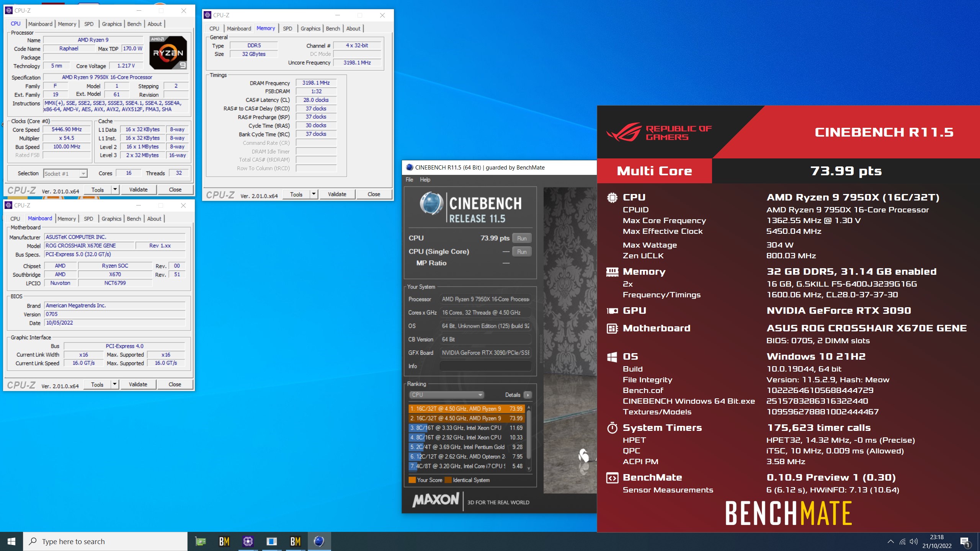Open Bench tab in CPU-Z CPU window
980x551 pixels.
coord(134,24)
